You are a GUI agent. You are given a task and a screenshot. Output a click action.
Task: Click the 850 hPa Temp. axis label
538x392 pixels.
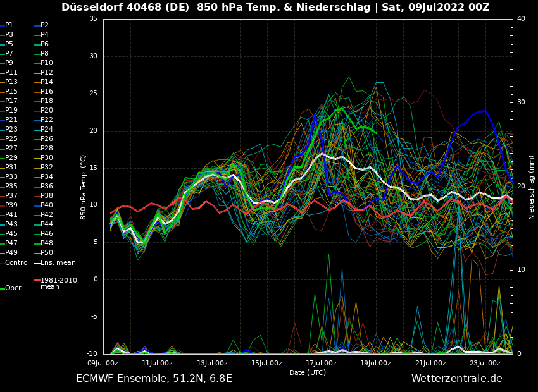pyautogui.click(x=83, y=187)
